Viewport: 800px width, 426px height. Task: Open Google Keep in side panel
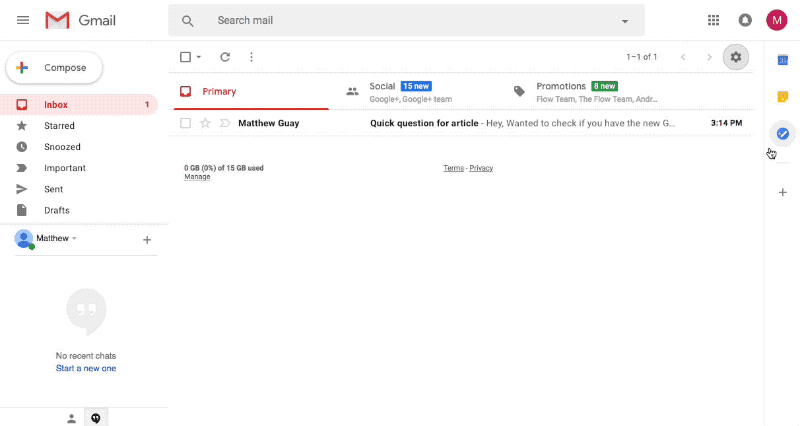[x=783, y=97]
